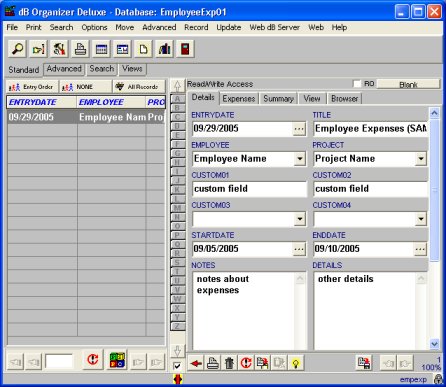Click the previous record hand icon at bottom right

point(389,363)
